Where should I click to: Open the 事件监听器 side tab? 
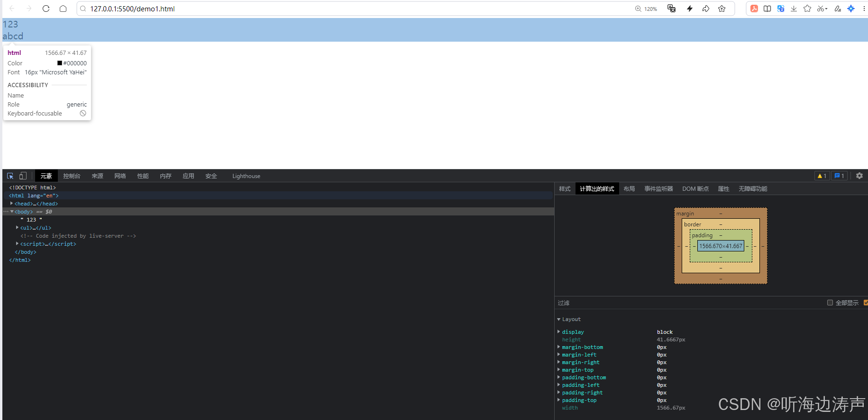click(658, 189)
